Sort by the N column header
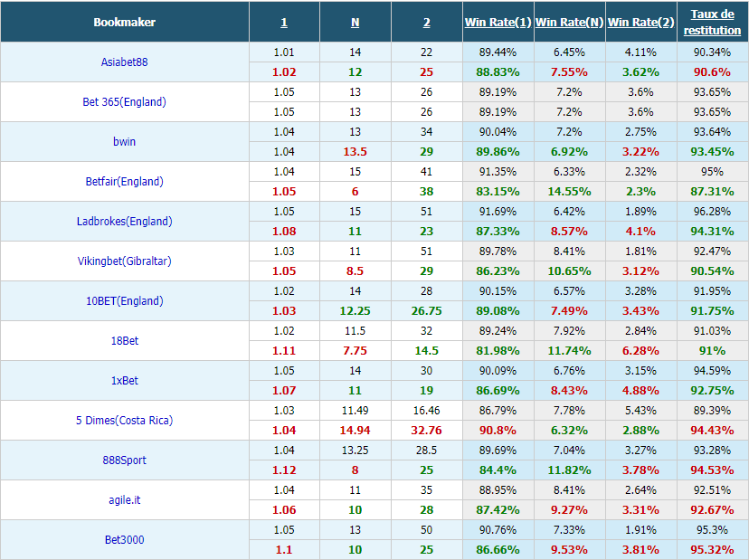This screenshot has width=749, height=560. [355, 23]
